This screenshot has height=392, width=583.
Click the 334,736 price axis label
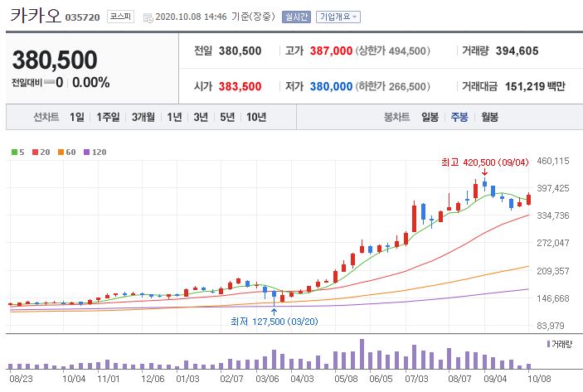click(x=553, y=215)
